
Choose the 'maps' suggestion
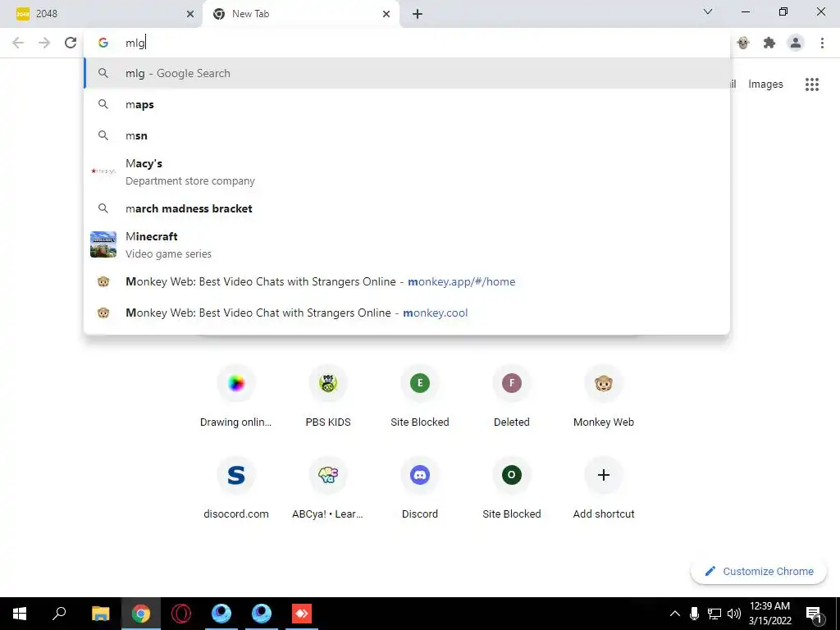pyautogui.click(x=407, y=104)
